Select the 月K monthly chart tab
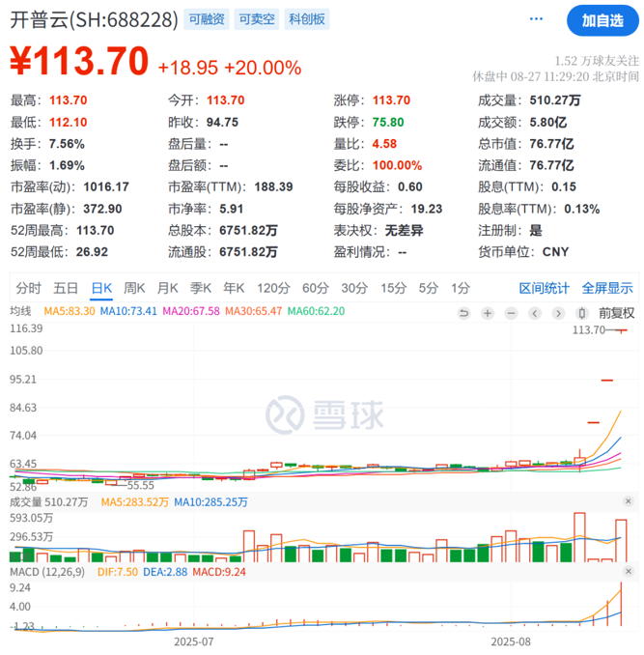This screenshot has height=655, width=644. tap(168, 288)
